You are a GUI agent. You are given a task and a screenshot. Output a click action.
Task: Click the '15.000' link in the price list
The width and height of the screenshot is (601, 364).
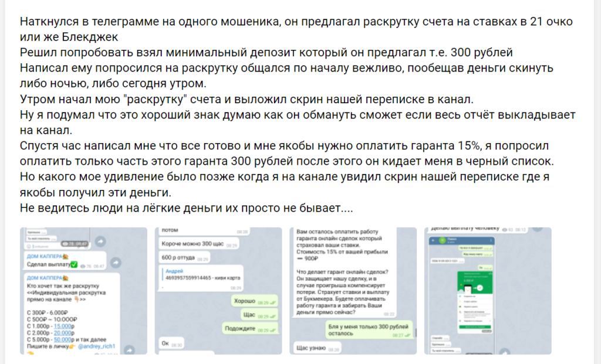click(x=62, y=326)
